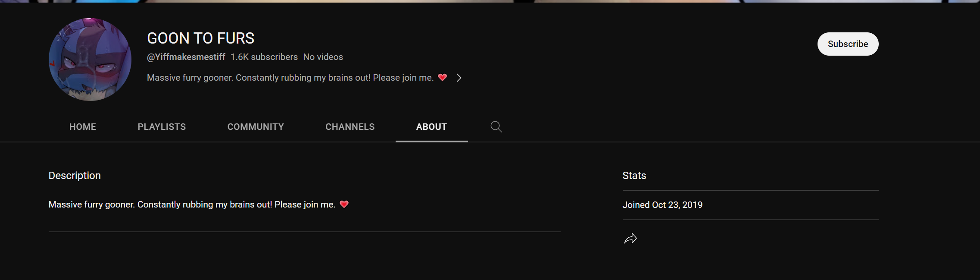This screenshot has width=980, height=280.
Task: Click the heart emoji in the channel header
Action: (443, 78)
